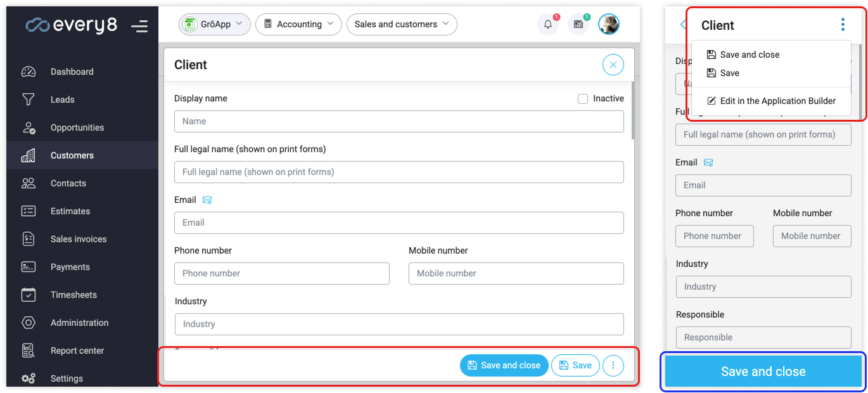868x393 pixels.
Task: Click the Display name input field
Action: 399,121
